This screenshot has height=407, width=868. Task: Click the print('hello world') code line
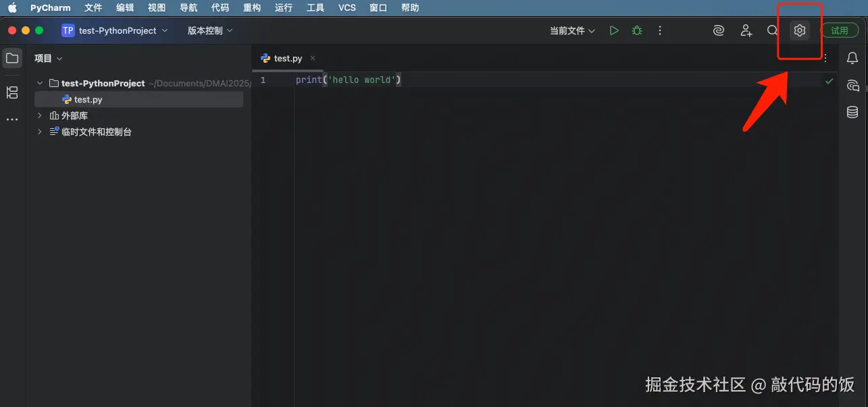[x=349, y=80]
